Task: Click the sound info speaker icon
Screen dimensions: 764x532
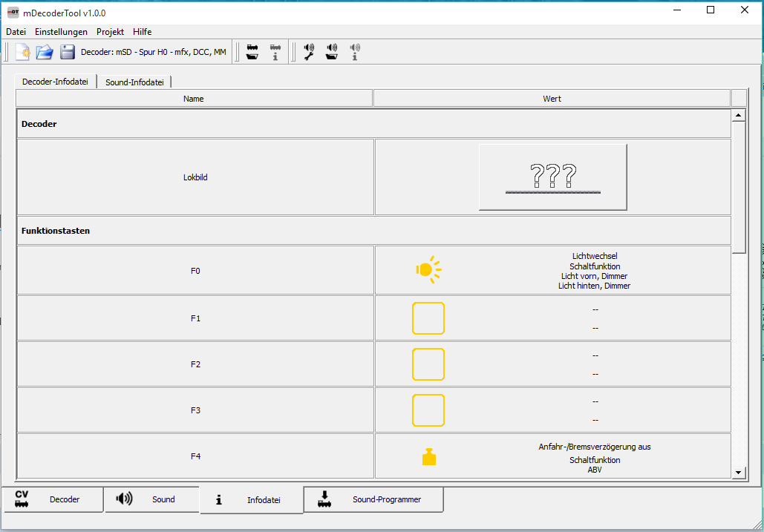Action: [355, 52]
